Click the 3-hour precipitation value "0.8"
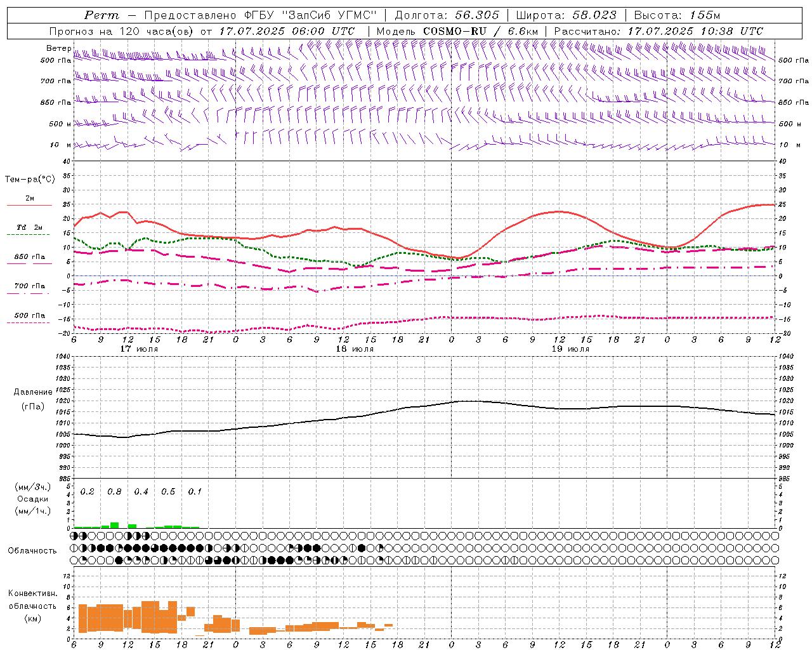Viewport: 812px width, 650px height. tap(114, 492)
